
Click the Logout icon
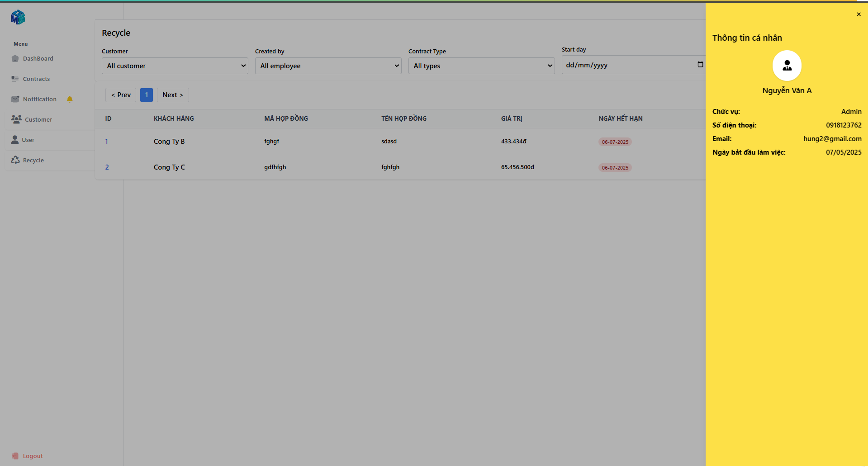(x=15, y=456)
